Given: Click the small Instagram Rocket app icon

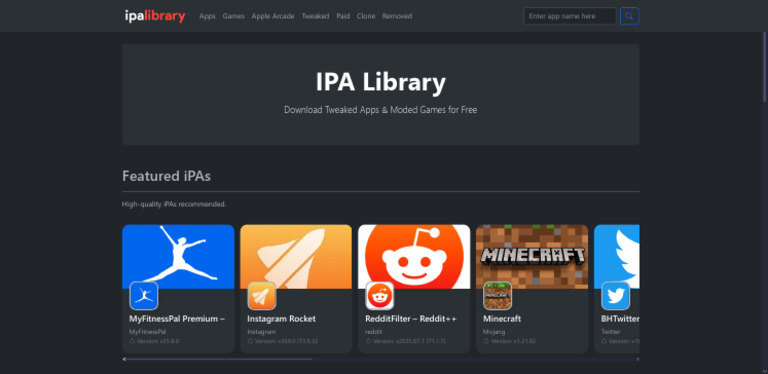Looking at the screenshot, I should pyautogui.click(x=262, y=296).
